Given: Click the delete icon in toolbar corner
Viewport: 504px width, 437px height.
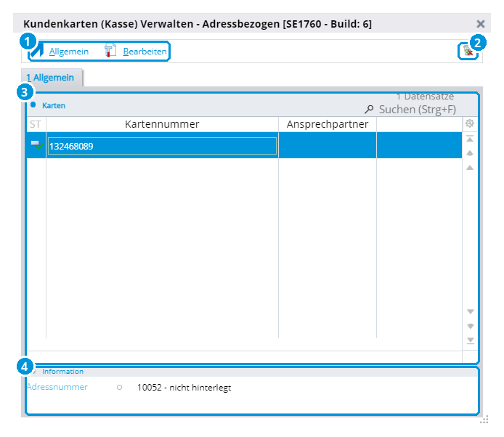Looking at the screenshot, I should click(468, 51).
